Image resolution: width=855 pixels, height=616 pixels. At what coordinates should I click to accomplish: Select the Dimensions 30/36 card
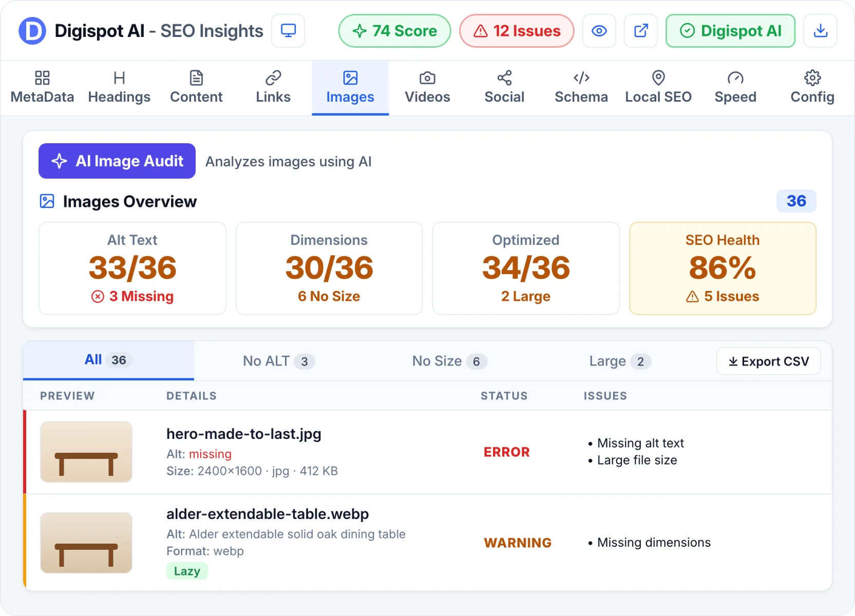[329, 268]
